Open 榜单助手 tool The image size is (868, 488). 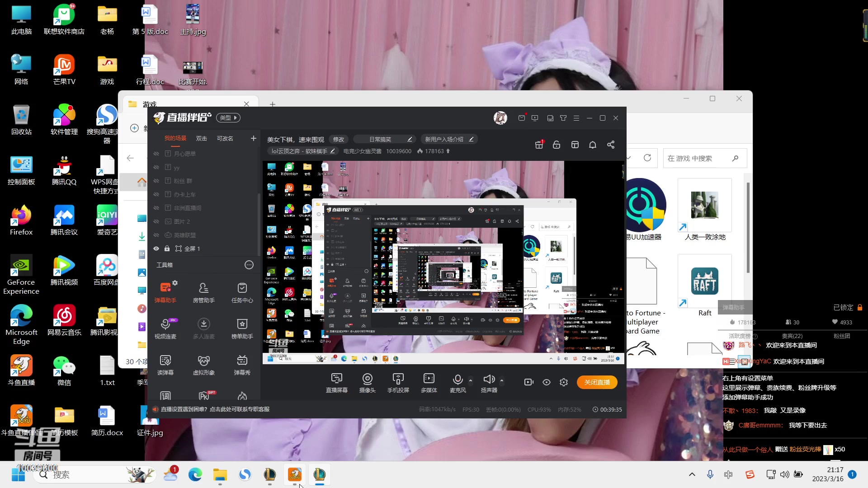(242, 328)
